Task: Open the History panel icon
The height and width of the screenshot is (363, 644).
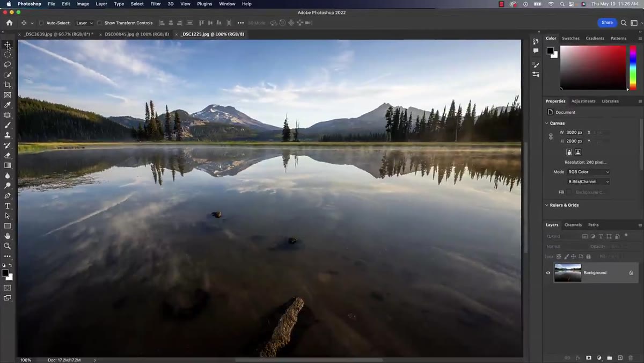Action: click(x=536, y=41)
